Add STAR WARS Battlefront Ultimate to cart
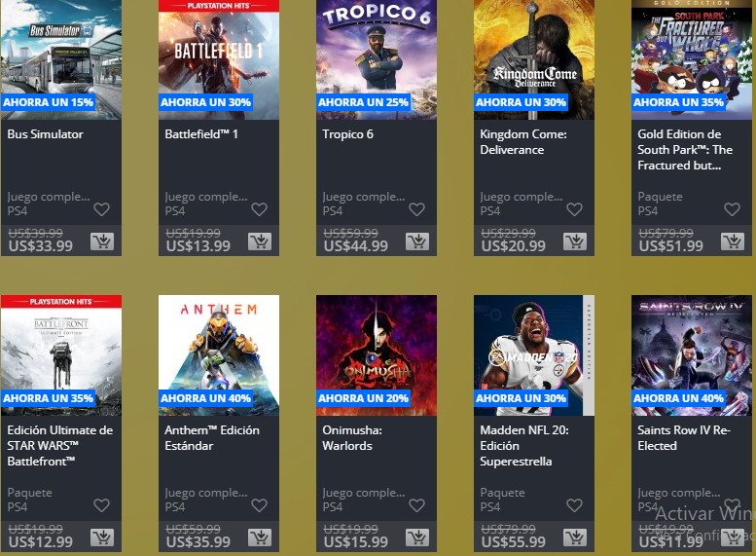 click(x=102, y=537)
